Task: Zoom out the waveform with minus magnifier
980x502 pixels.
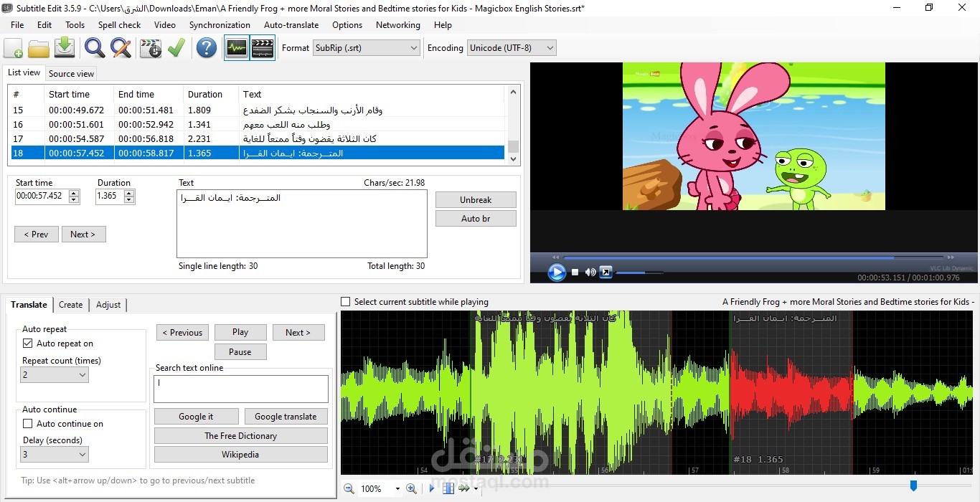Action: click(x=349, y=488)
